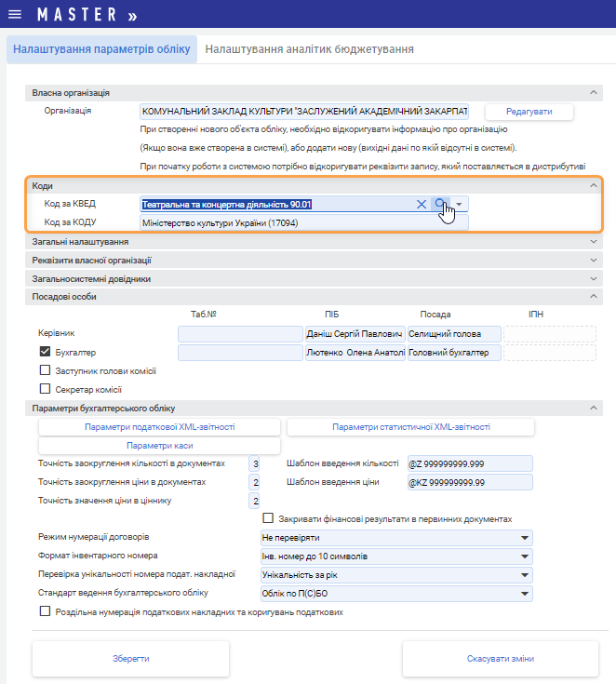Enable Закривати фінансові результати checkbox

[x=269, y=518]
